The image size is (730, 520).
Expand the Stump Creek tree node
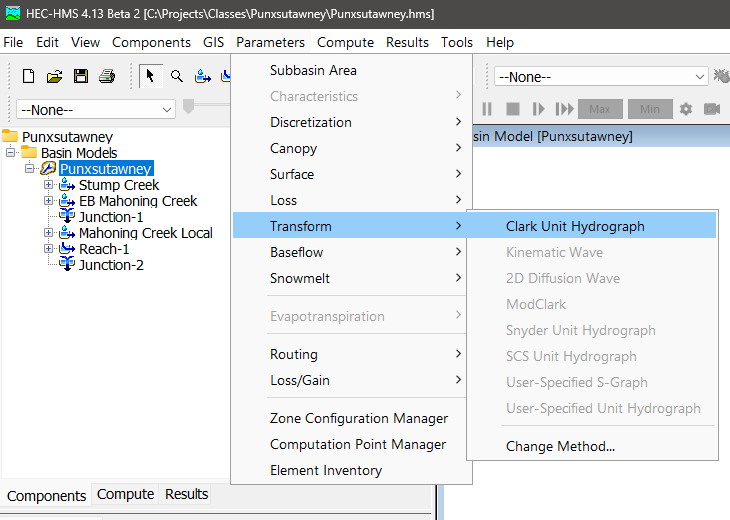click(x=48, y=184)
